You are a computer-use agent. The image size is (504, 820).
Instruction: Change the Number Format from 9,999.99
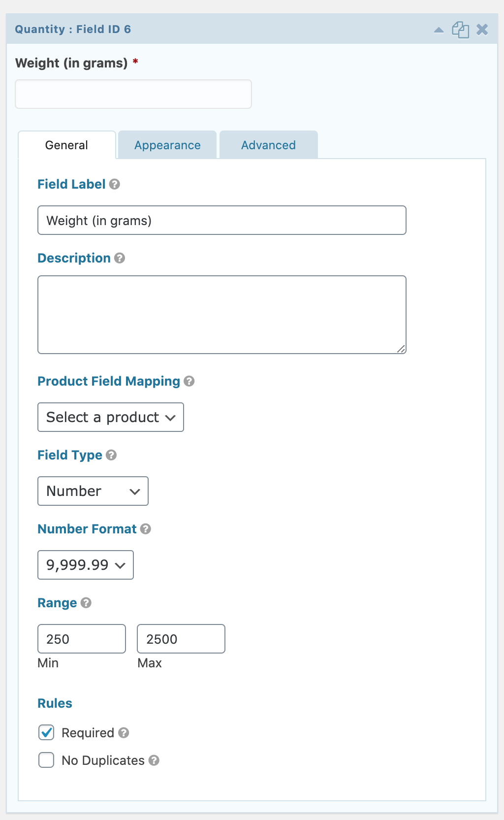[85, 565]
